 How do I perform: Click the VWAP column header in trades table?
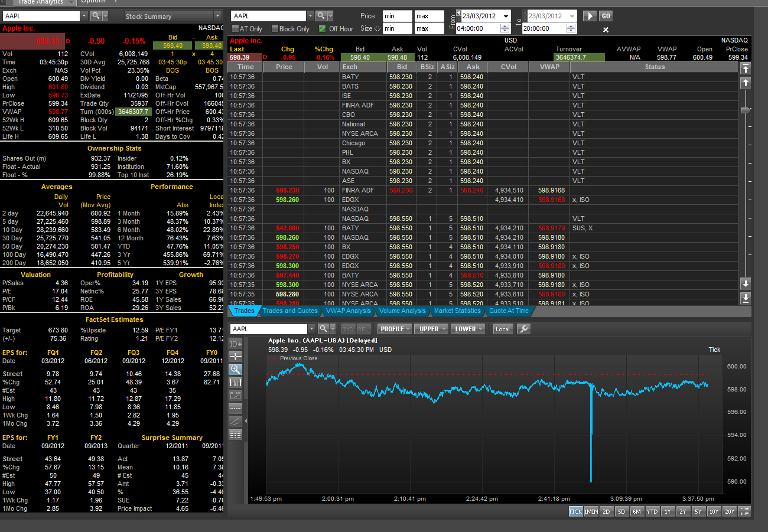click(x=549, y=67)
